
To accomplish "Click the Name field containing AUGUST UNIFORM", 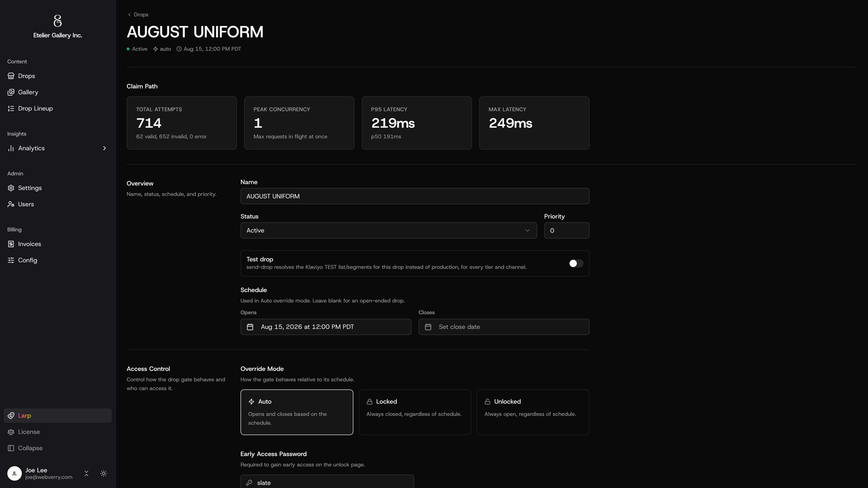I will tap(415, 196).
